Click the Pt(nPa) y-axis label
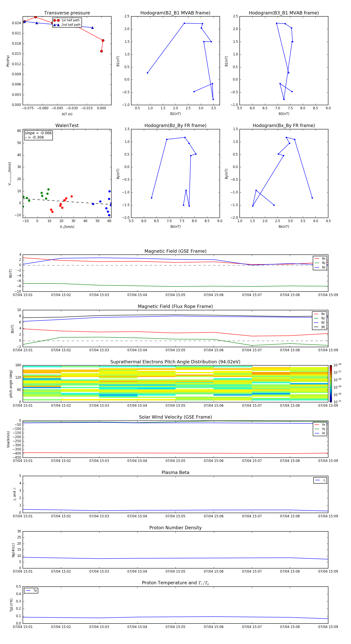Image resolution: width=351 pixels, height=644 pixels. [8, 61]
